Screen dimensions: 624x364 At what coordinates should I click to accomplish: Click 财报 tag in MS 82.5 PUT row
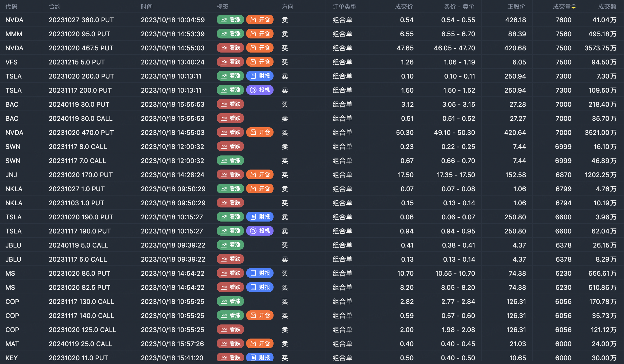click(x=260, y=287)
